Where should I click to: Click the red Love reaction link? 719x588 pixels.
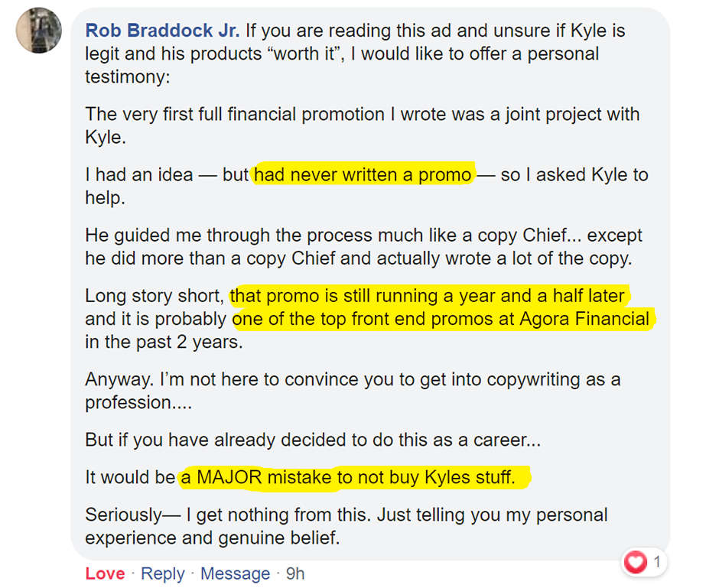click(105, 573)
